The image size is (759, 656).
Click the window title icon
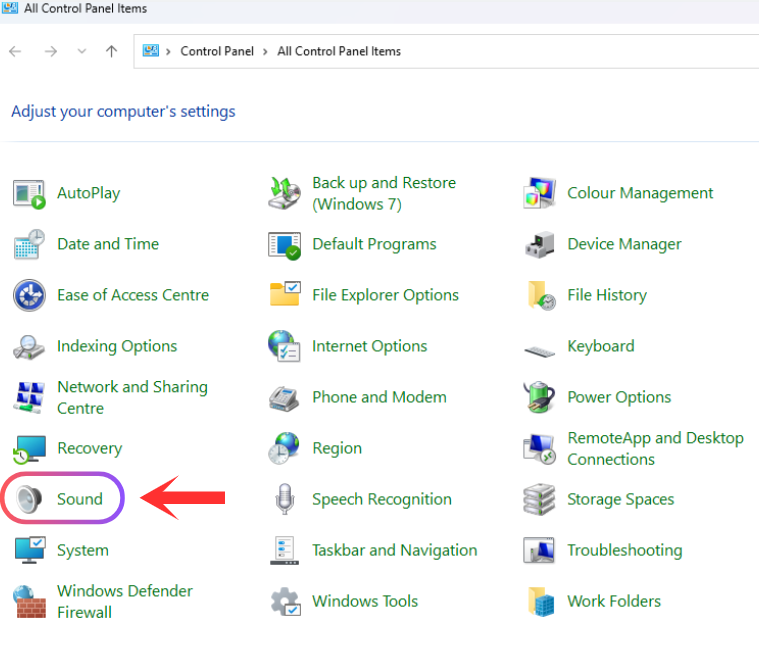point(10,8)
